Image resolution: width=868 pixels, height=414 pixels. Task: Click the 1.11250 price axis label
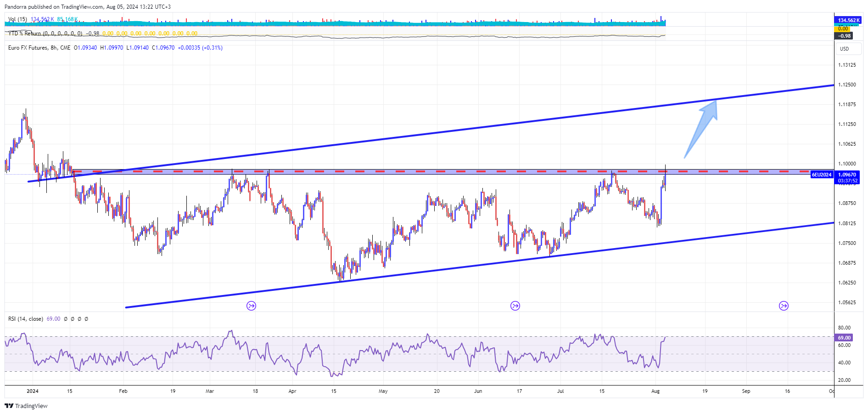click(x=847, y=124)
